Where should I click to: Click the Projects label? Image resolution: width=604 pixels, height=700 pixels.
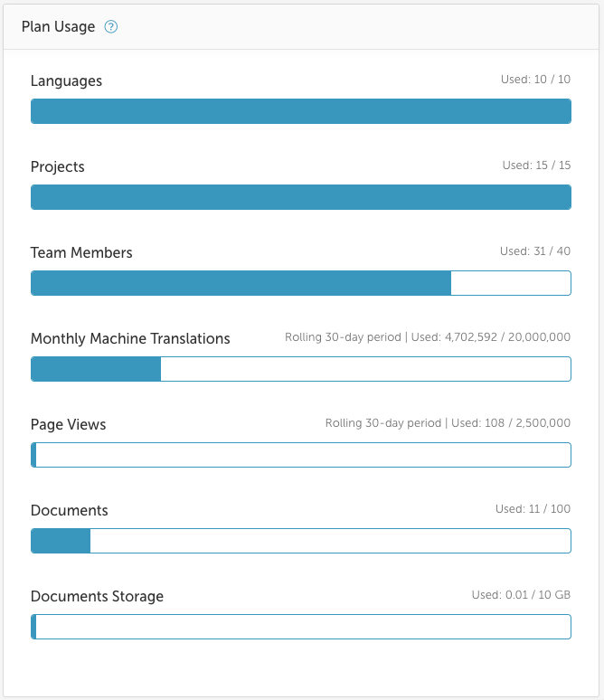coord(58,167)
